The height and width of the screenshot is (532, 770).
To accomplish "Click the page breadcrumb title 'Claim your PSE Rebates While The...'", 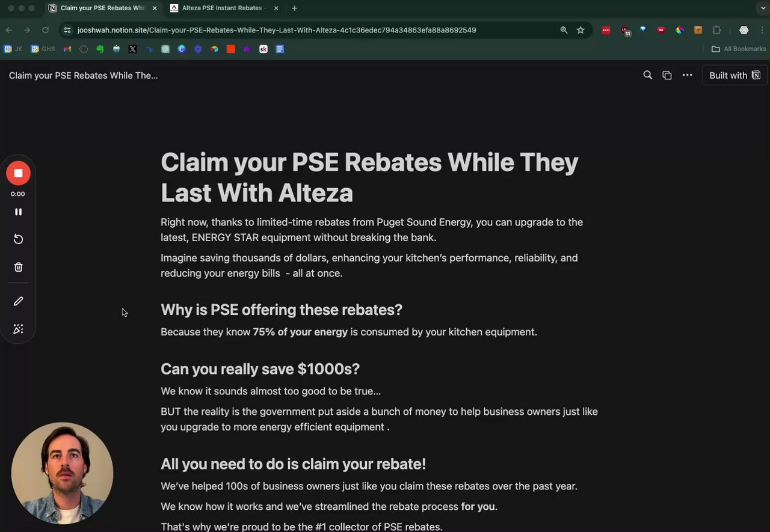I will click(x=83, y=75).
